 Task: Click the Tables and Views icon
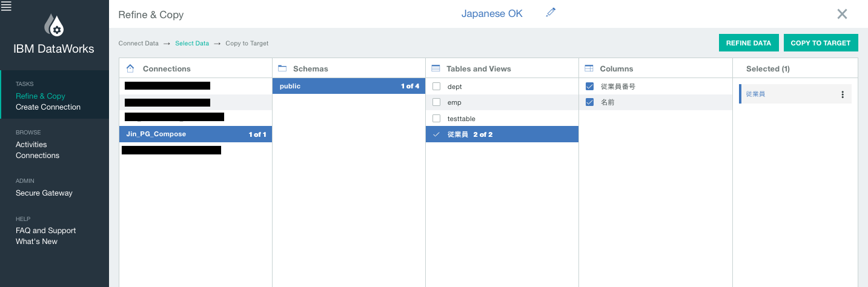pos(435,68)
